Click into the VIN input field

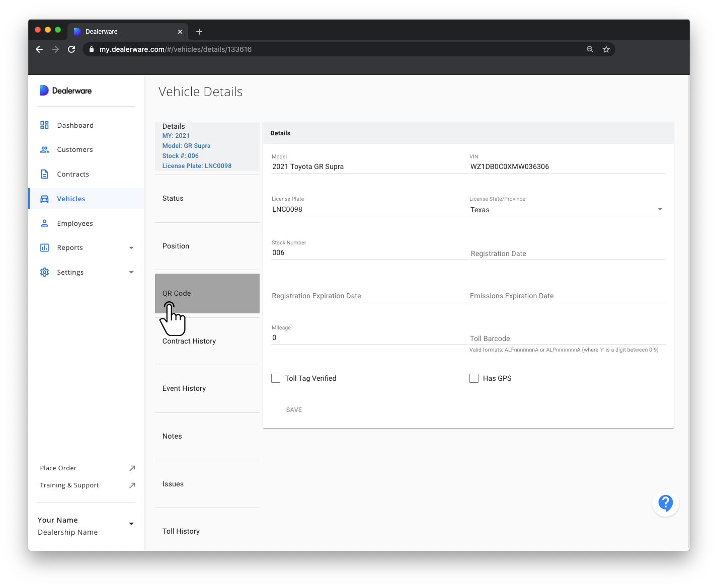[x=568, y=167]
